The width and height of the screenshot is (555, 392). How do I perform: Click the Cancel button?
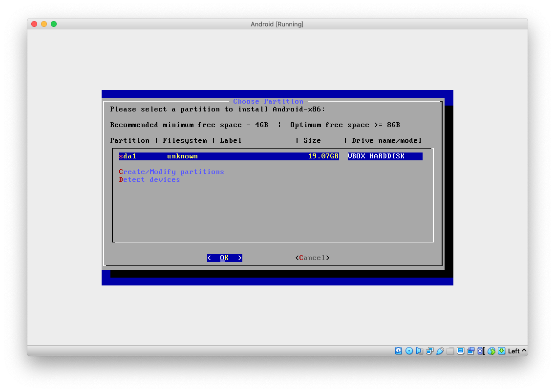pos(312,258)
